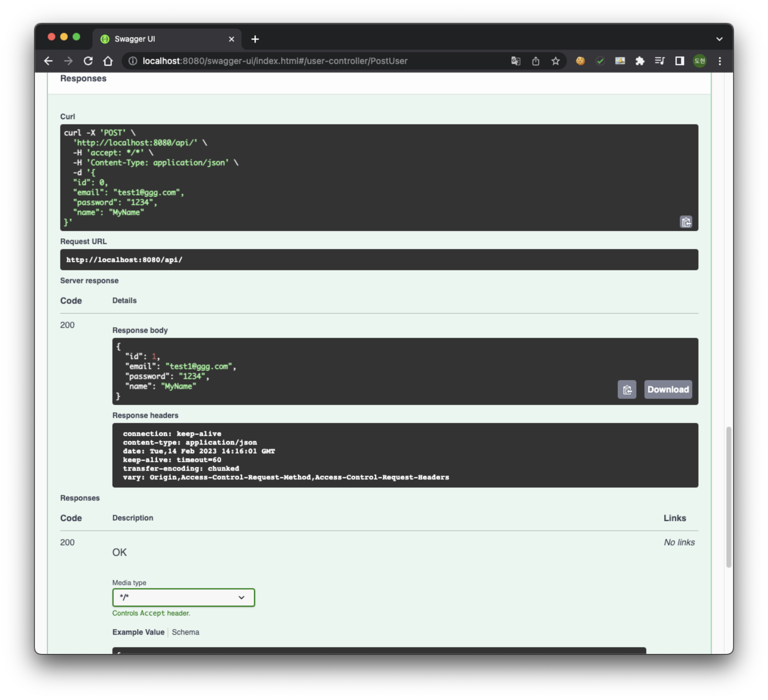The height and width of the screenshot is (700, 768).
Task: Click the share page icon
Action: click(x=535, y=61)
